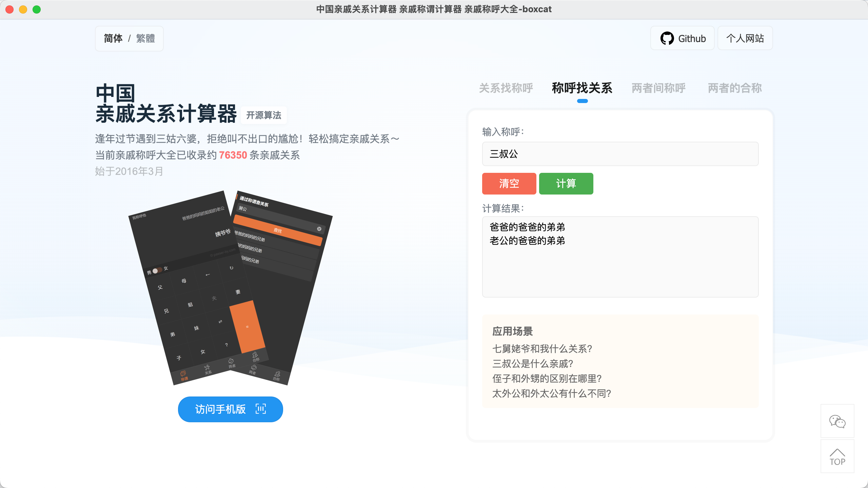Image resolution: width=868 pixels, height=488 pixels.
Task: Click the TOP arrow to return to the page top
Action: click(x=837, y=456)
